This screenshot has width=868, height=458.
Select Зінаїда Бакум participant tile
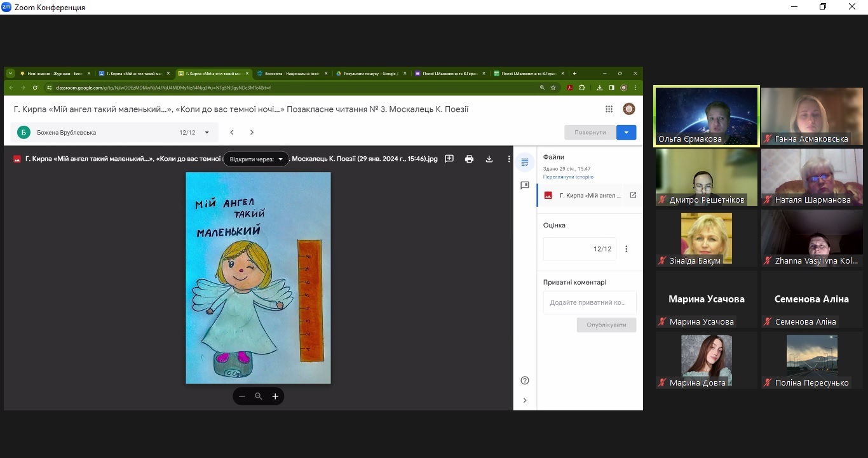coord(707,239)
